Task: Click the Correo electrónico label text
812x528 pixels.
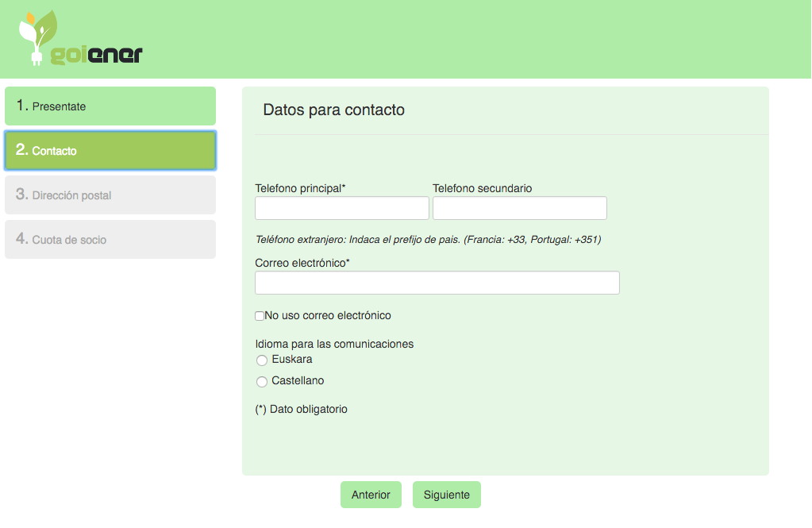Action: pyautogui.click(x=302, y=262)
